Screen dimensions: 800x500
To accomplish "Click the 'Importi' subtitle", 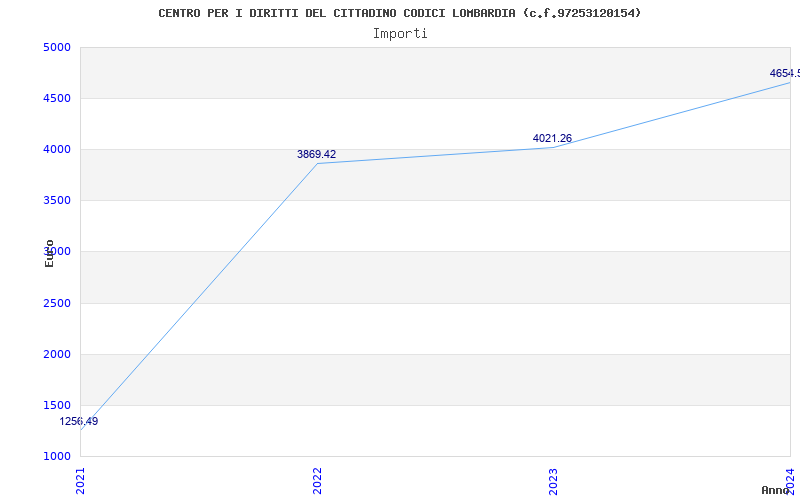I will pyautogui.click(x=400, y=34).
